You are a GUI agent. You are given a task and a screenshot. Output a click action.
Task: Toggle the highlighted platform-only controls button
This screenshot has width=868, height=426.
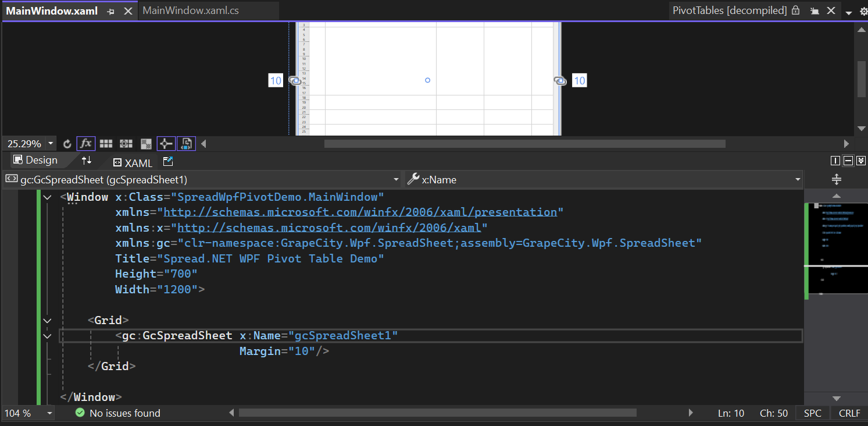[186, 143]
